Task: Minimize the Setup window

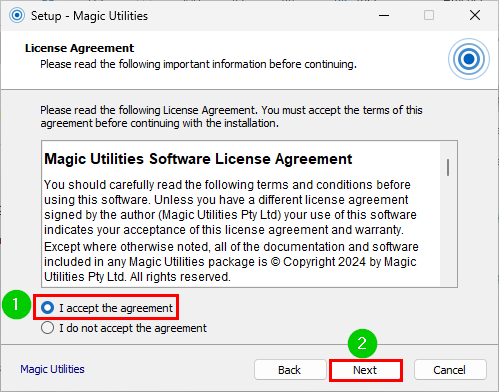Action: [384, 16]
